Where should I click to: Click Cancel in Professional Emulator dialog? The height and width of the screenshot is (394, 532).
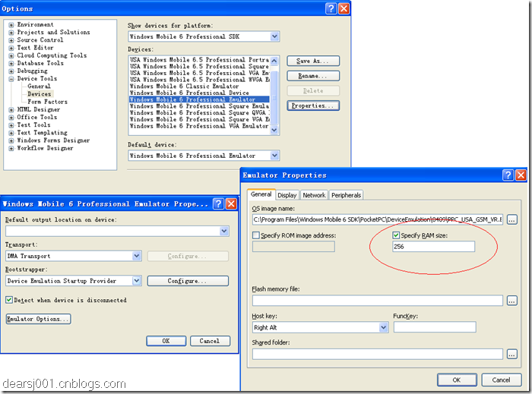(210, 341)
